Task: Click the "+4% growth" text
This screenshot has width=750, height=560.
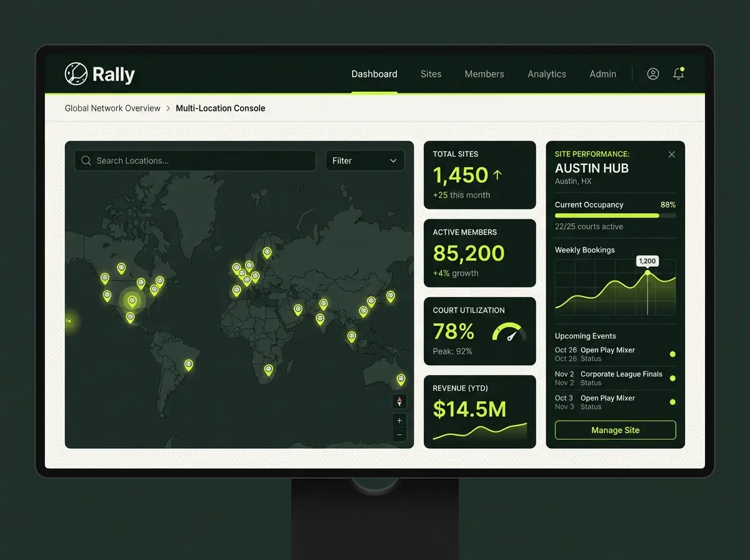Action: 456,273
